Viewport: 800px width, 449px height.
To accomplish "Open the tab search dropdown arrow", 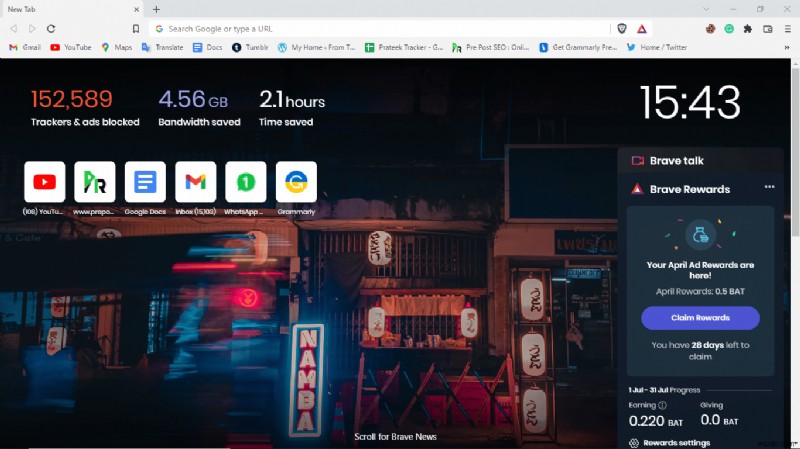I will 706,9.
